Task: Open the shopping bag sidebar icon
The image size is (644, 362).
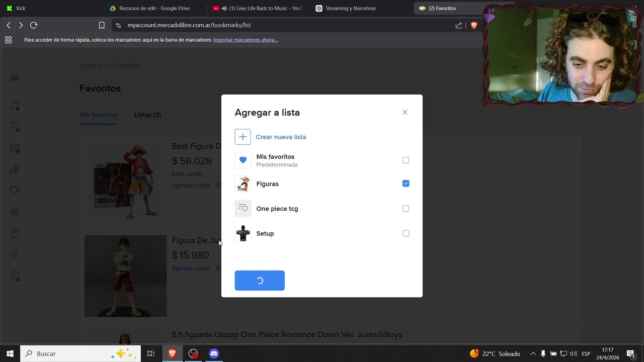Action: click(x=15, y=105)
